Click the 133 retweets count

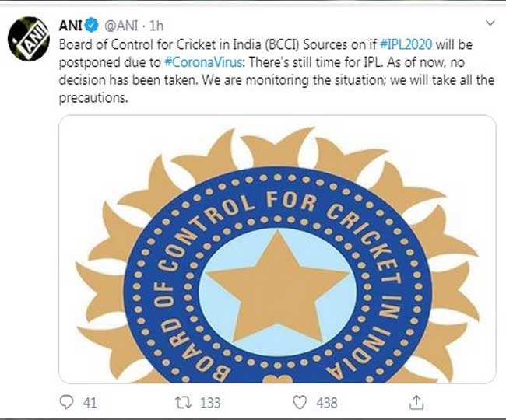210,403
